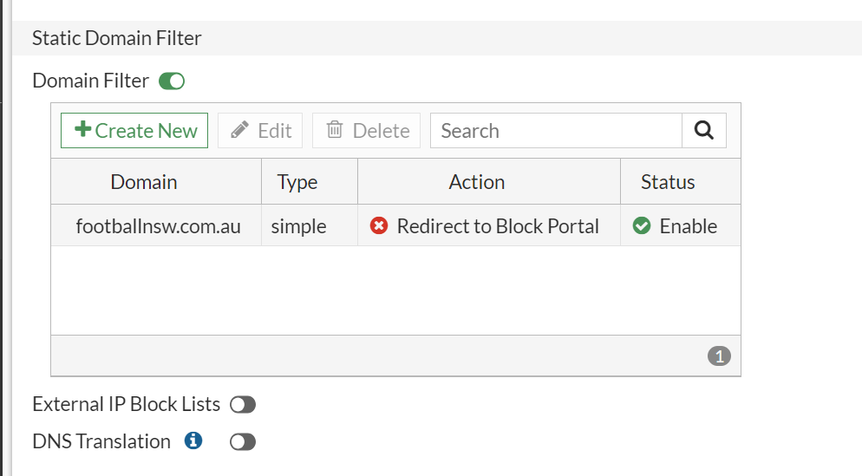This screenshot has height=476, width=862.
Task: Enable External IP Block Lists toggle
Action: click(x=242, y=405)
